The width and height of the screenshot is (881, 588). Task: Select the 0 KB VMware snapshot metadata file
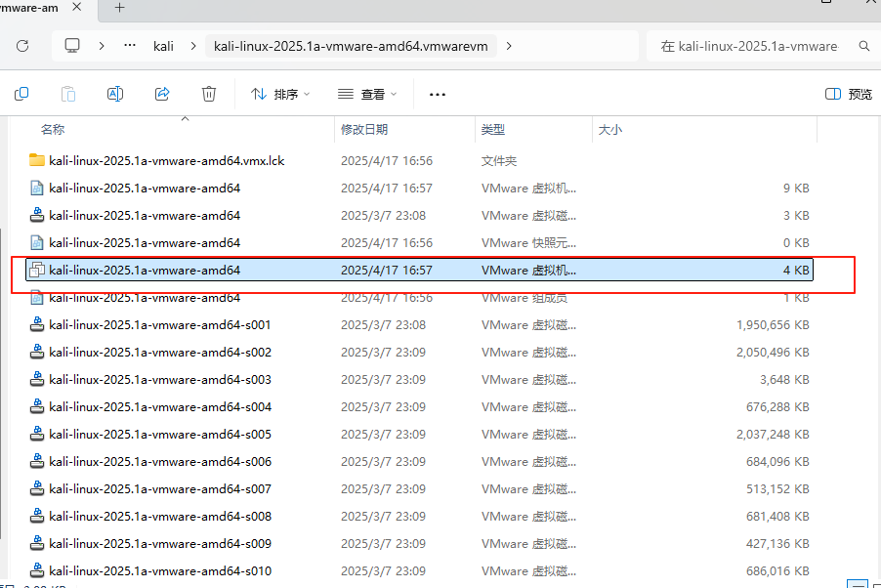[419, 243]
